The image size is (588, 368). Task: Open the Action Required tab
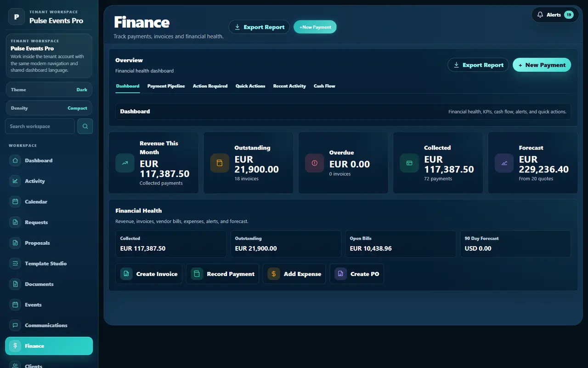pos(210,86)
